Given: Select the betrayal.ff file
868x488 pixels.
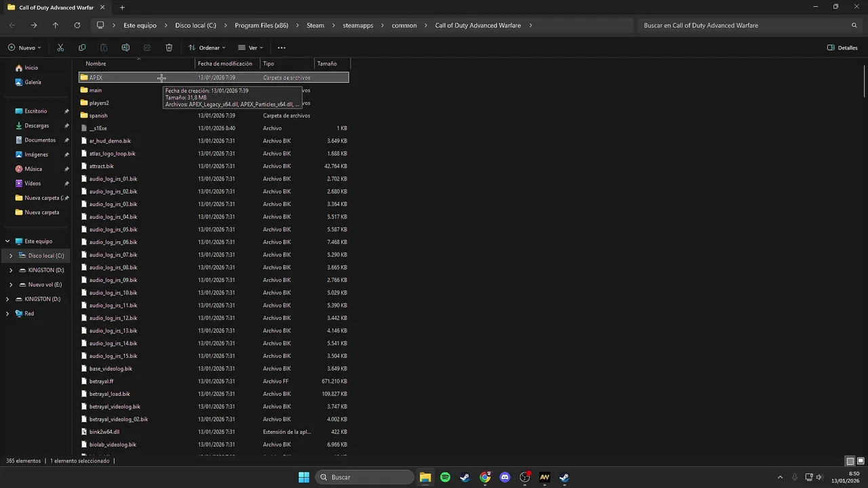Looking at the screenshot, I should coord(214,382).
